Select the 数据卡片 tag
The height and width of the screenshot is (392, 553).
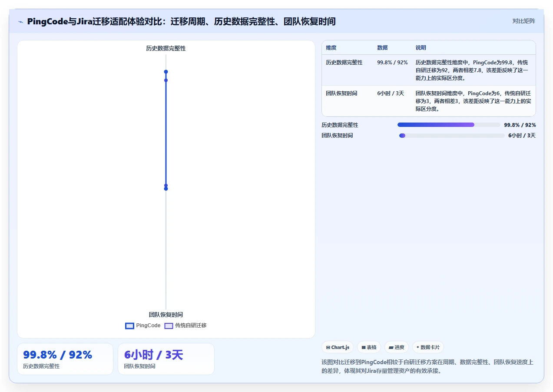428,347
